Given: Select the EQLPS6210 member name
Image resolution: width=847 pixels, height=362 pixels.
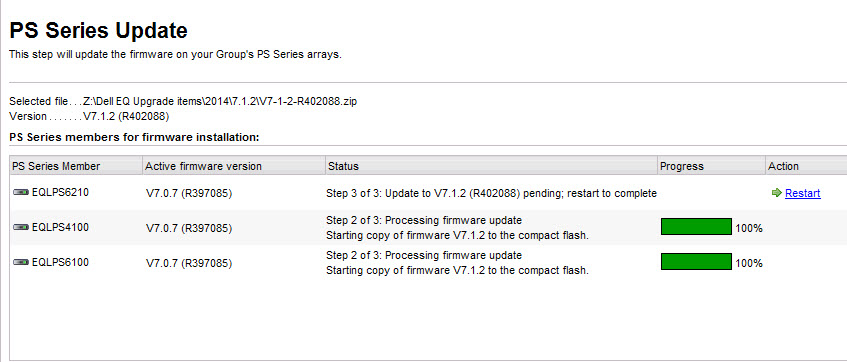Looking at the screenshot, I should tap(60, 192).
